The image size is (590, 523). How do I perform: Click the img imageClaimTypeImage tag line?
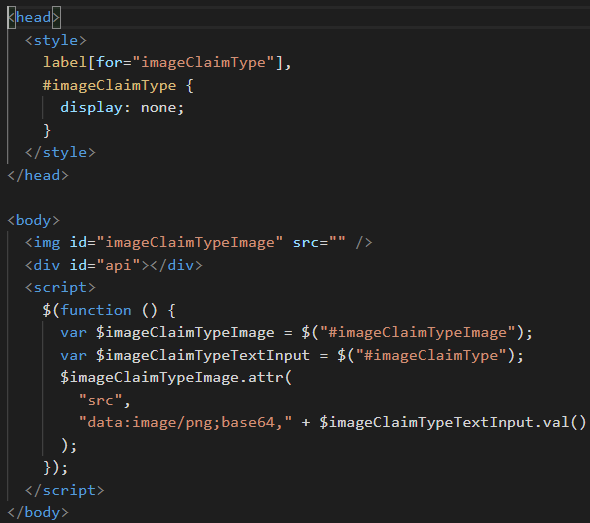click(x=199, y=243)
